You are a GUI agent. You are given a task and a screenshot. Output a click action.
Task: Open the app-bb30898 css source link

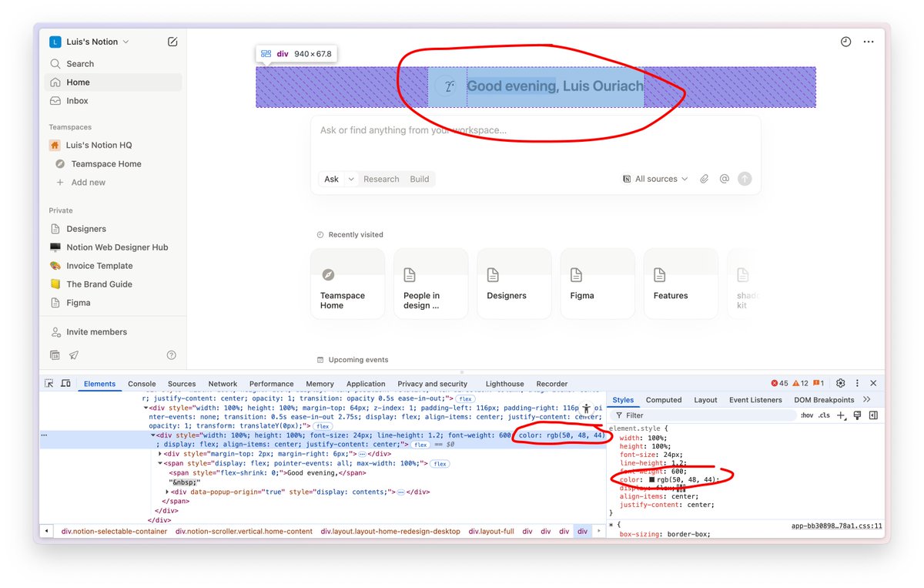click(x=836, y=526)
